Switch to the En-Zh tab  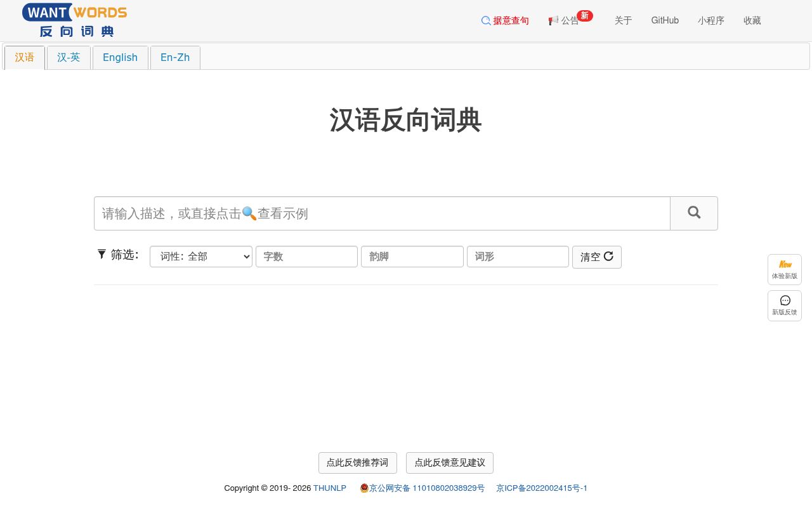pos(175,58)
